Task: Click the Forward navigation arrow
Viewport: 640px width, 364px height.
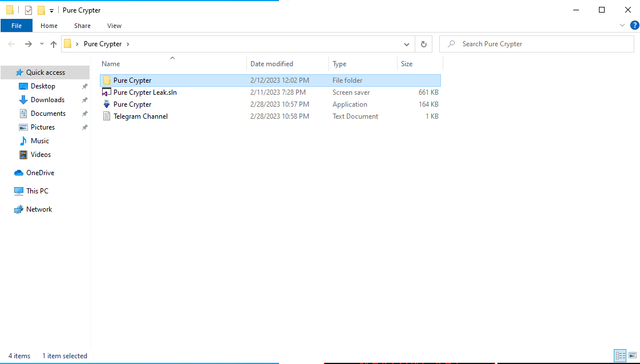Action: pos(28,44)
